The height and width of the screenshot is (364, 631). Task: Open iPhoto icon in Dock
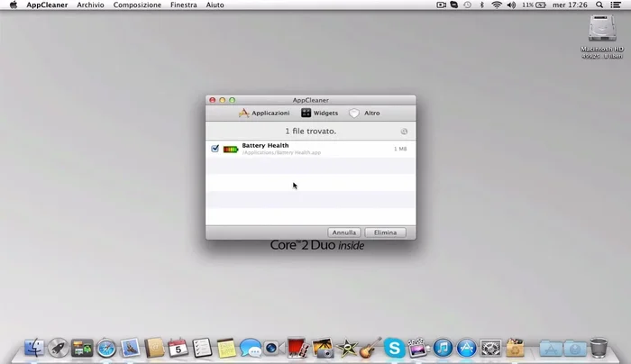pyautogui.click(x=323, y=348)
